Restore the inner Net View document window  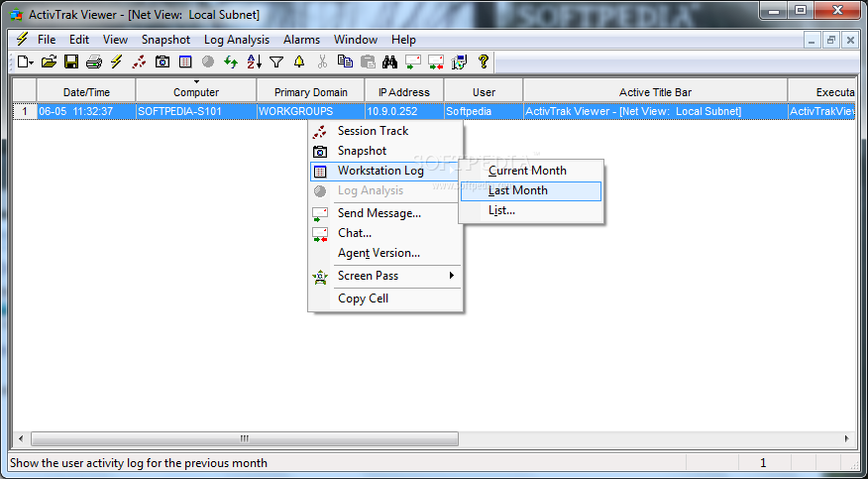[831, 40]
